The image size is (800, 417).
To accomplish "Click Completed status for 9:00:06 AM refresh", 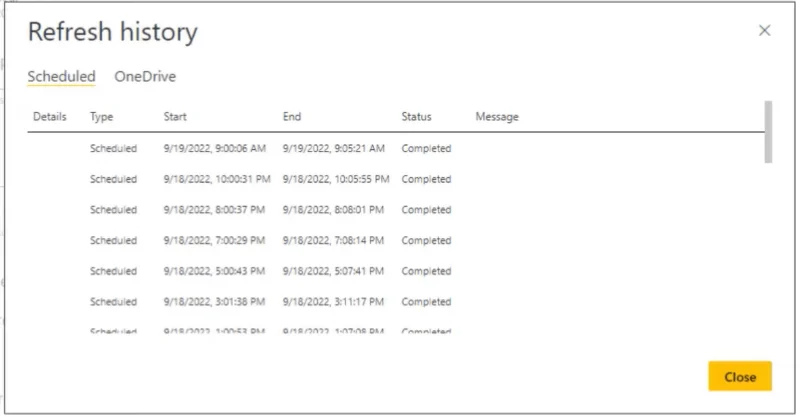I will coord(426,149).
